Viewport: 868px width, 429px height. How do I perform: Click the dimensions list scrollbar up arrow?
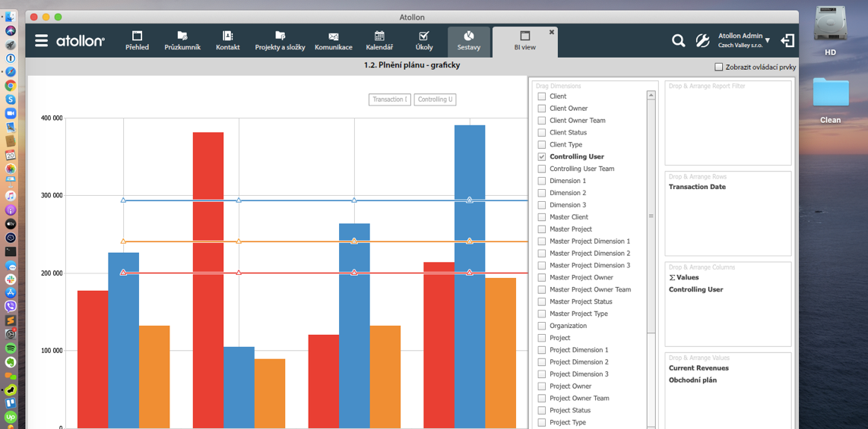(x=651, y=96)
